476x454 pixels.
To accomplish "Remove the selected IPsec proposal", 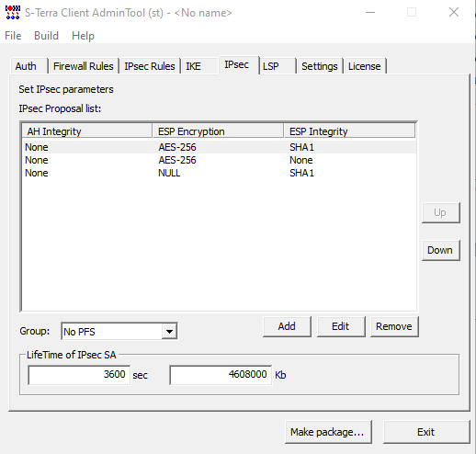I will [394, 326].
